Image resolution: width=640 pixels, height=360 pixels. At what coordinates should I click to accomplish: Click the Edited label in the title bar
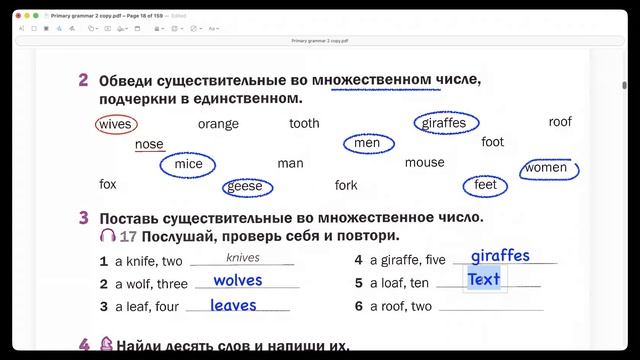179,16
